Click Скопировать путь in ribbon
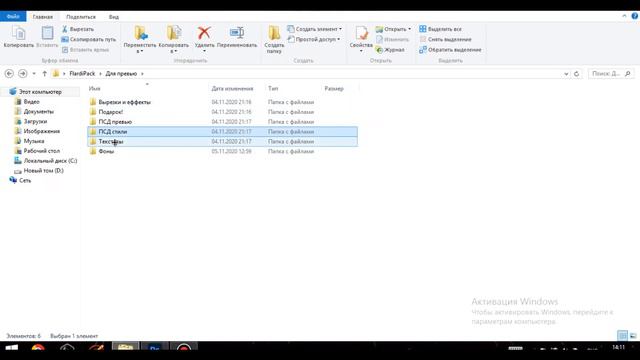The width and height of the screenshot is (640, 360). (89, 40)
